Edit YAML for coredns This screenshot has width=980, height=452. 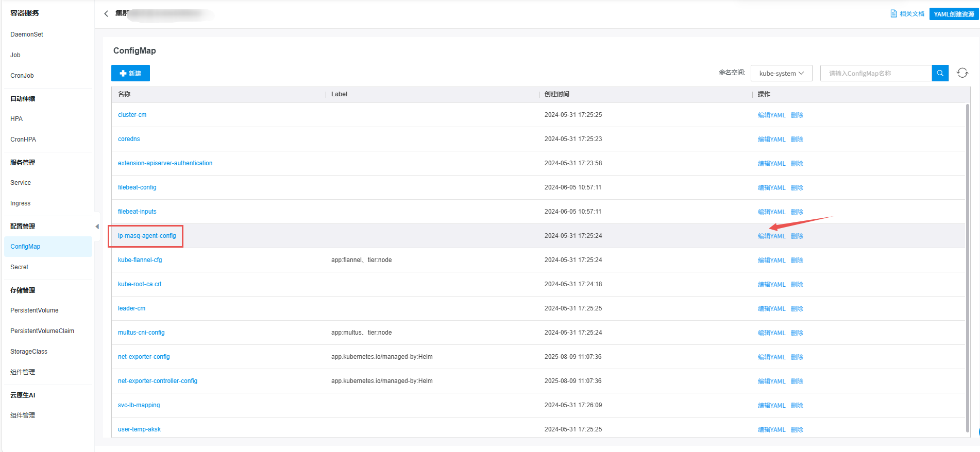pyautogui.click(x=771, y=140)
